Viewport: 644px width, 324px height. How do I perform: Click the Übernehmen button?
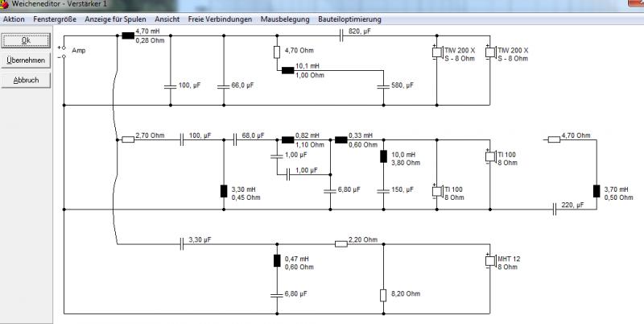26,60
